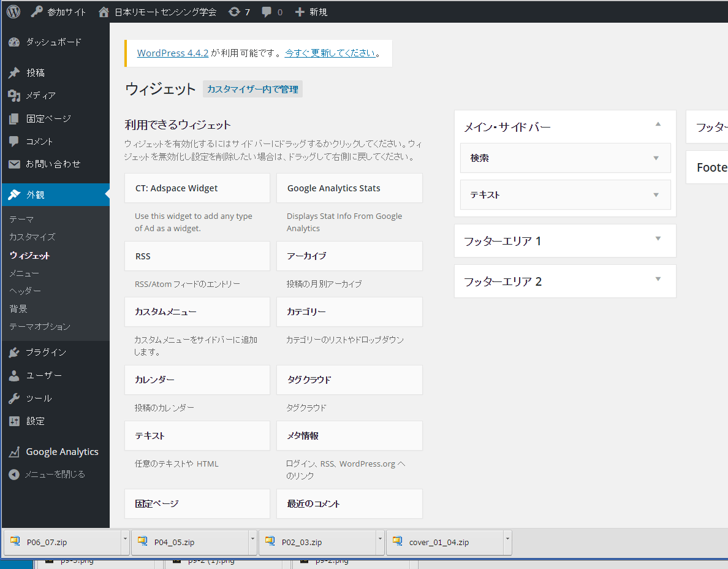Open updates icon showing 7
728x569 pixels.
coord(235,12)
